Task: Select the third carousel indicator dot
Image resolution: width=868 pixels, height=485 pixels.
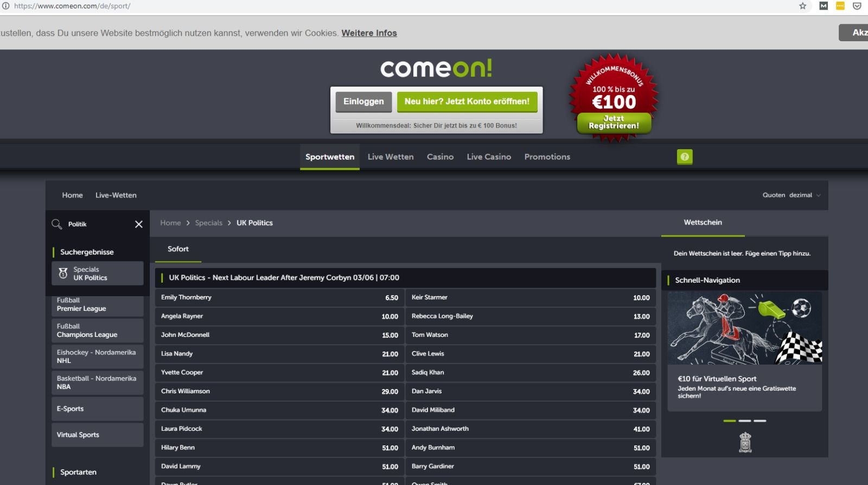Action: tap(760, 420)
